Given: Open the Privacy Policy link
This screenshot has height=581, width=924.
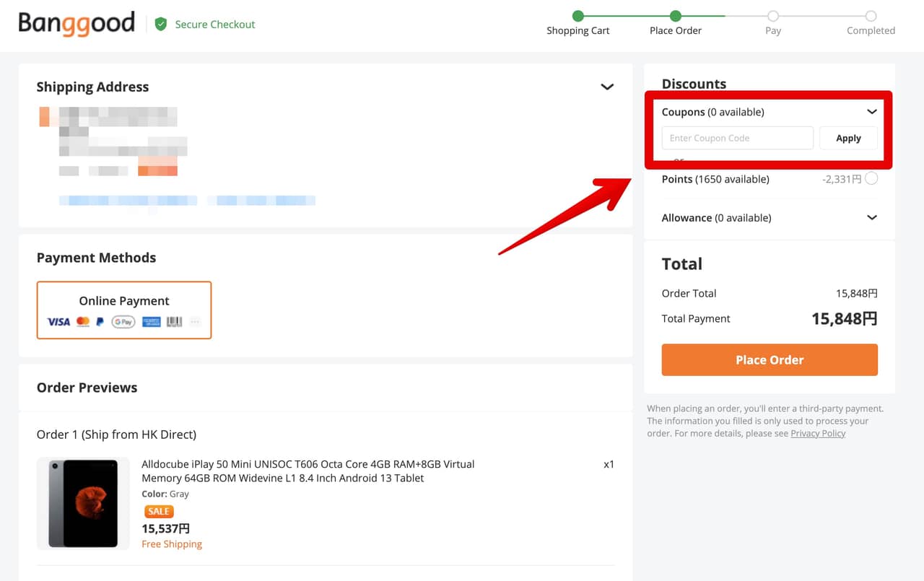Looking at the screenshot, I should click(x=818, y=433).
